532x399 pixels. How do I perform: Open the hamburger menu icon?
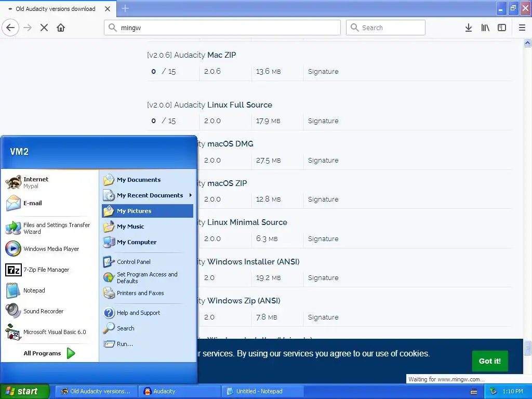tap(522, 28)
